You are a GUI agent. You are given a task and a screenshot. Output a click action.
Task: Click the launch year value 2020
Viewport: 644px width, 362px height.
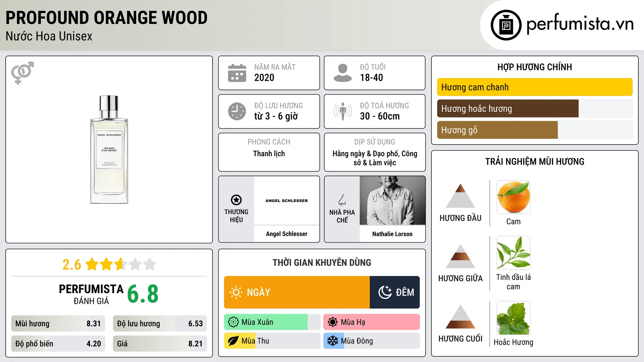(264, 78)
